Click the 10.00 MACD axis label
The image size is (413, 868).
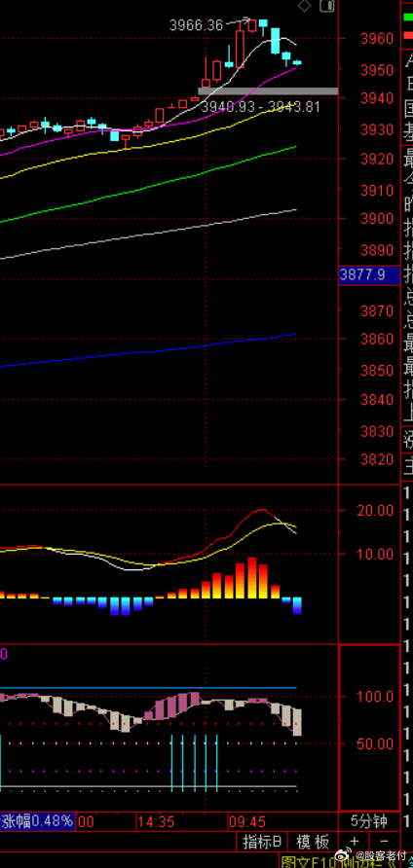coord(375,554)
